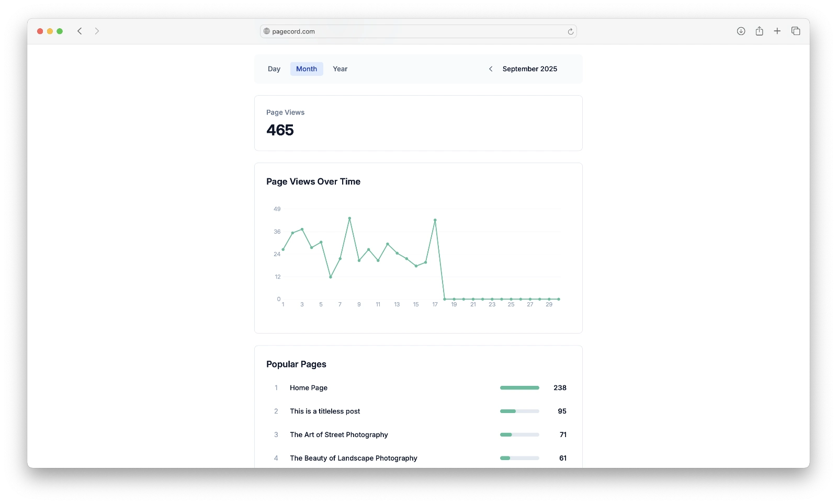
Task: Reload the page using the refresh icon
Action: 570,31
